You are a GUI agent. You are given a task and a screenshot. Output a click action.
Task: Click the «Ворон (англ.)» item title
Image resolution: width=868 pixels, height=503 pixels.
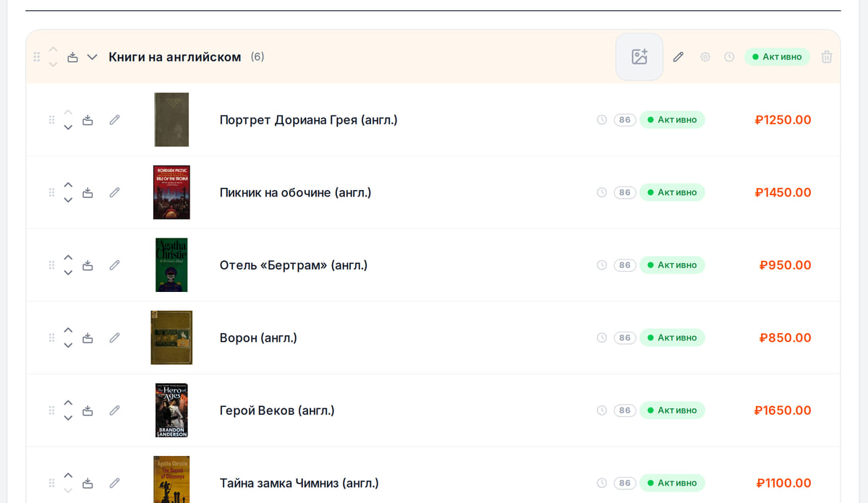click(x=258, y=338)
